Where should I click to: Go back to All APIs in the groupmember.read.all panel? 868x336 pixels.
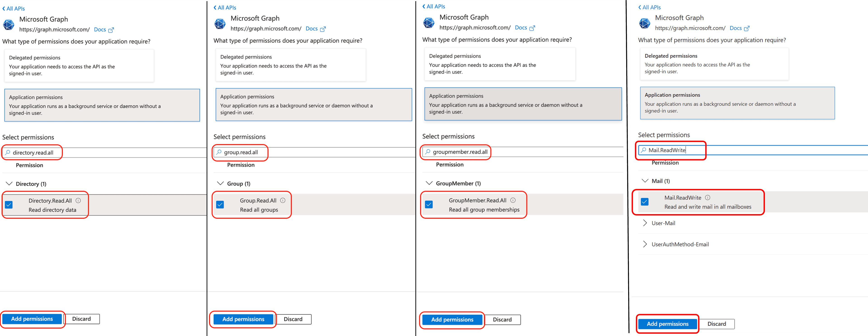(434, 6)
